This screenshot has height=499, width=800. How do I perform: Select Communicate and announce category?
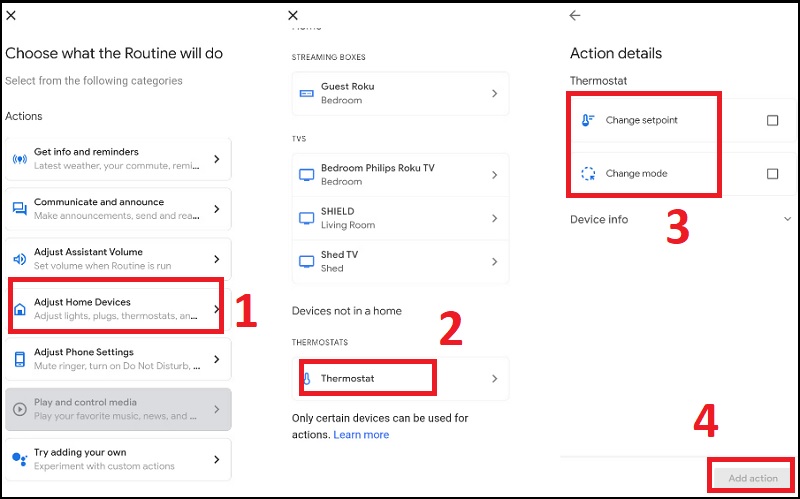[x=118, y=209]
